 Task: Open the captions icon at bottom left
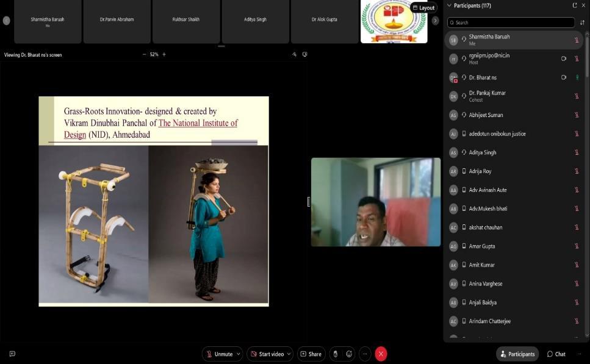click(x=12, y=354)
